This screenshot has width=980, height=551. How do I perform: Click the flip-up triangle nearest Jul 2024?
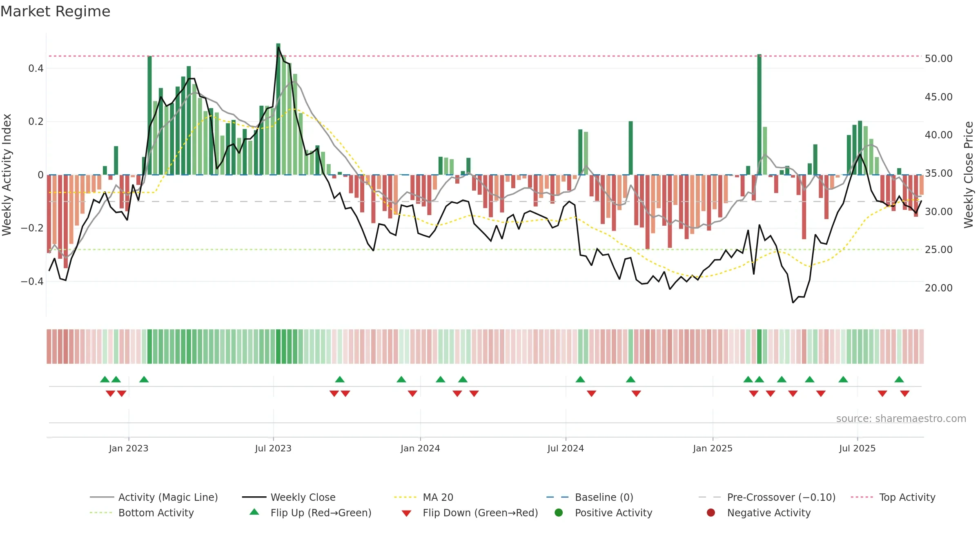pos(580,380)
